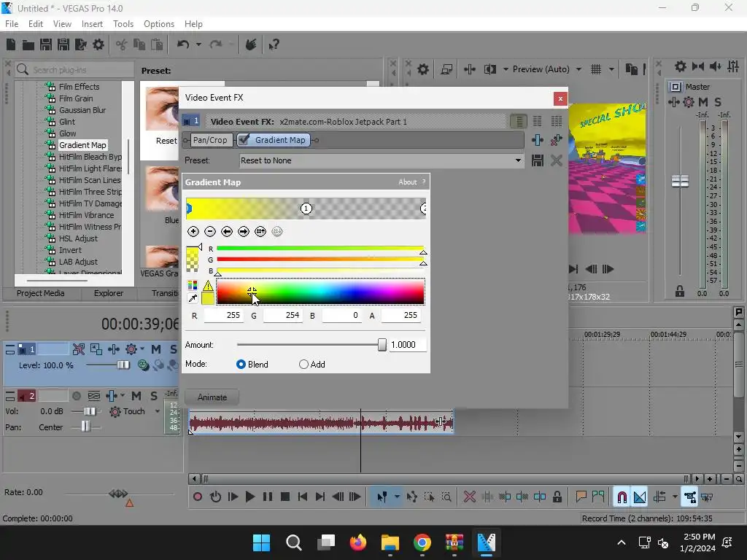This screenshot has width=747, height=560.
Task: Select gradient control point 1 marker
Action: coord(306,208)
